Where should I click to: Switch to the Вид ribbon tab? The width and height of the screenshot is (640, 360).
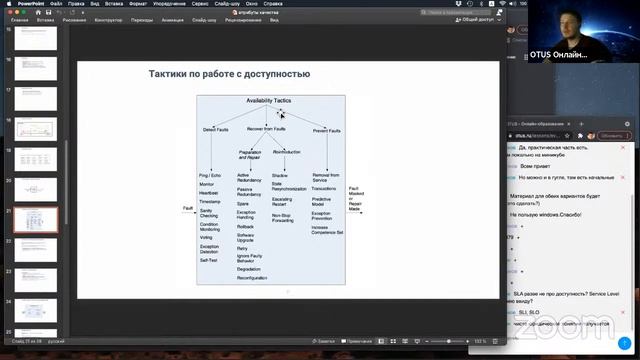[274, 20]
